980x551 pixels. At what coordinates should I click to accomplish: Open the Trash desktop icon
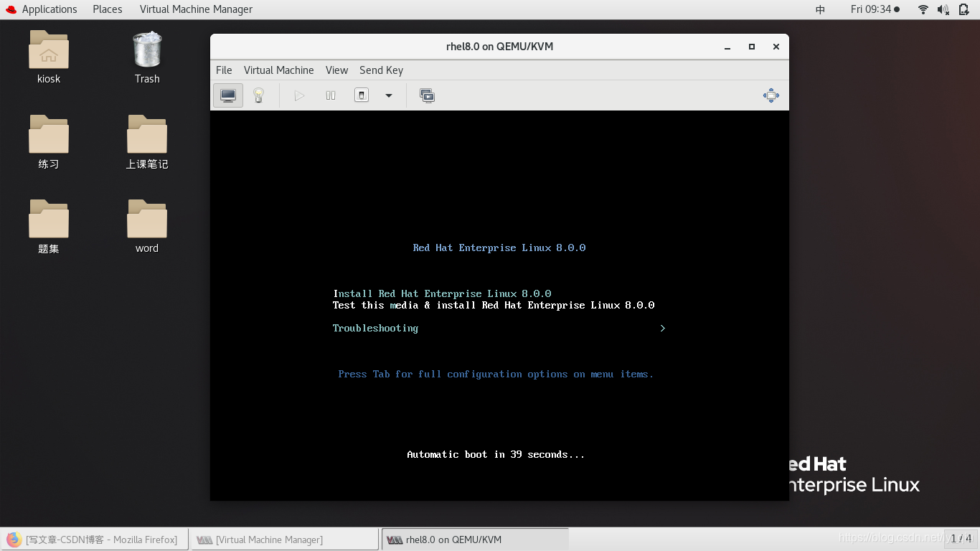click(147, 57)
